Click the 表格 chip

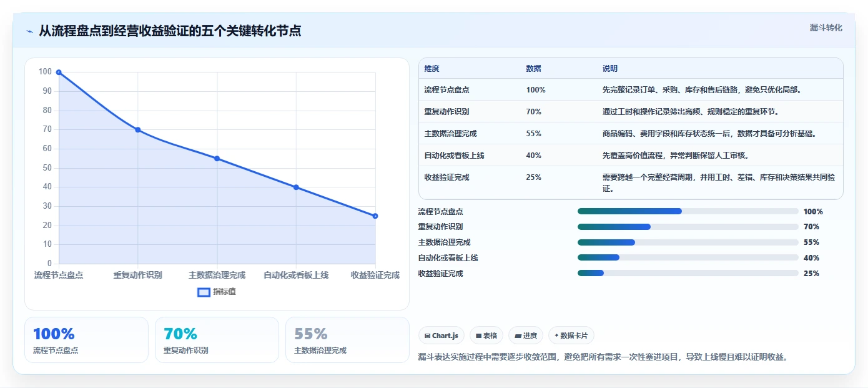point(486,336)
